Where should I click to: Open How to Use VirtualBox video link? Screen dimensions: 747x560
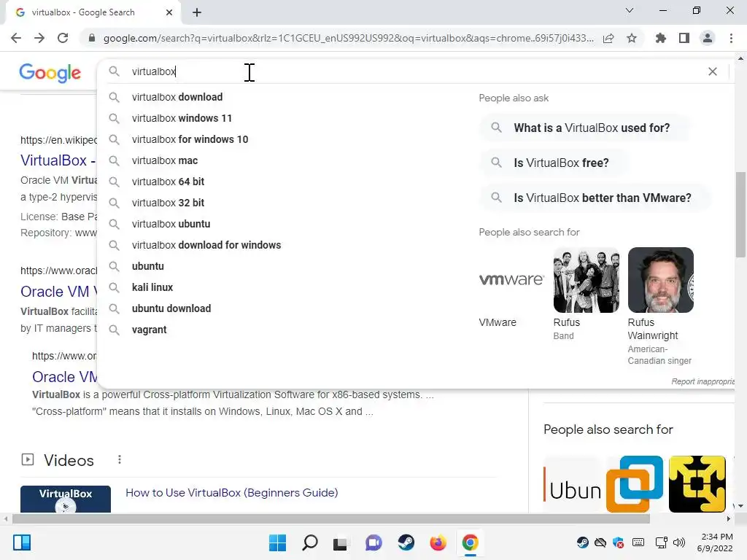231,493
